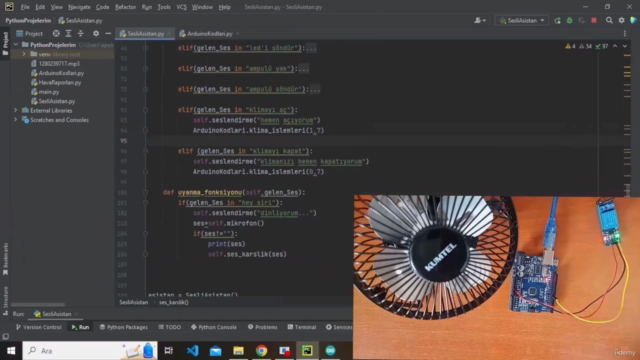This screenshot has height=360, width=640.
Task: Click the Run with Coverage icon
Action: tap(582, 20)
